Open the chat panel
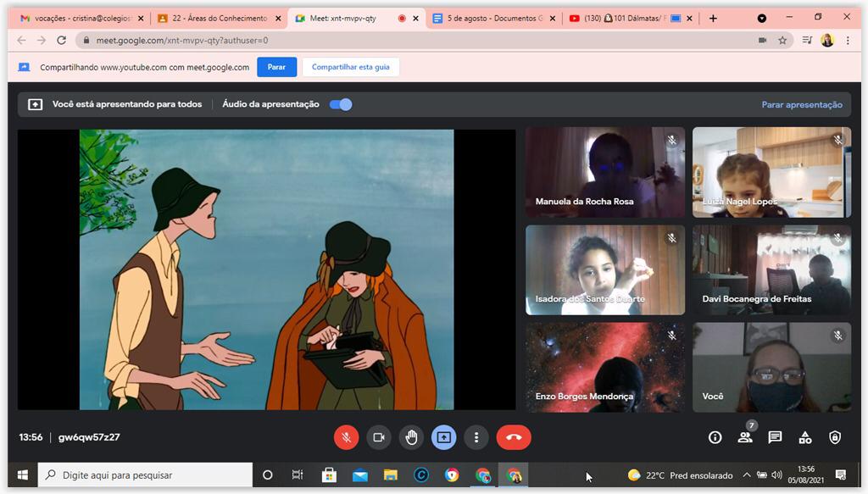This screenshot has width=868, height=494. click(775, 437)
